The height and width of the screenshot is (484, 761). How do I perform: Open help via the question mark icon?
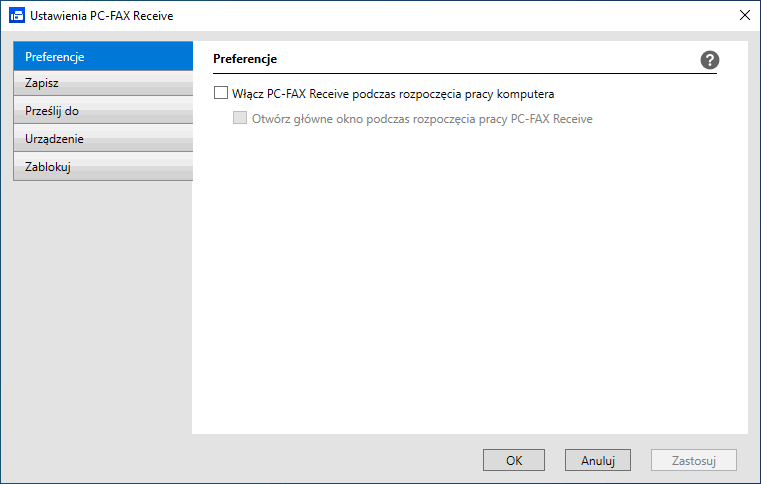710,60
